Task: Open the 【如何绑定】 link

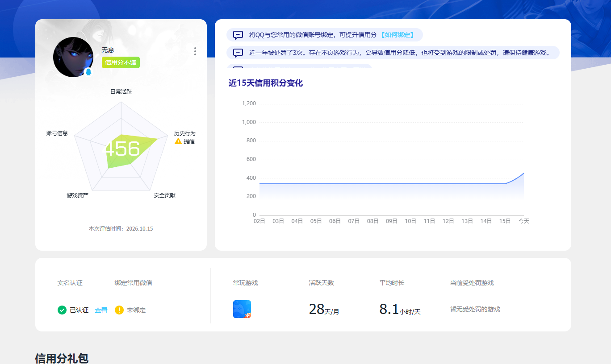Action: (x=397, y=35)
